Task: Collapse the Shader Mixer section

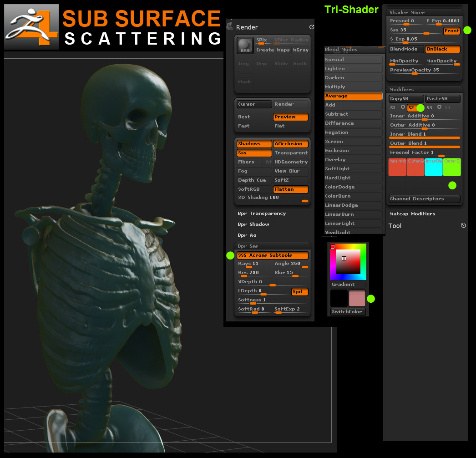Action: pos(407,12)
